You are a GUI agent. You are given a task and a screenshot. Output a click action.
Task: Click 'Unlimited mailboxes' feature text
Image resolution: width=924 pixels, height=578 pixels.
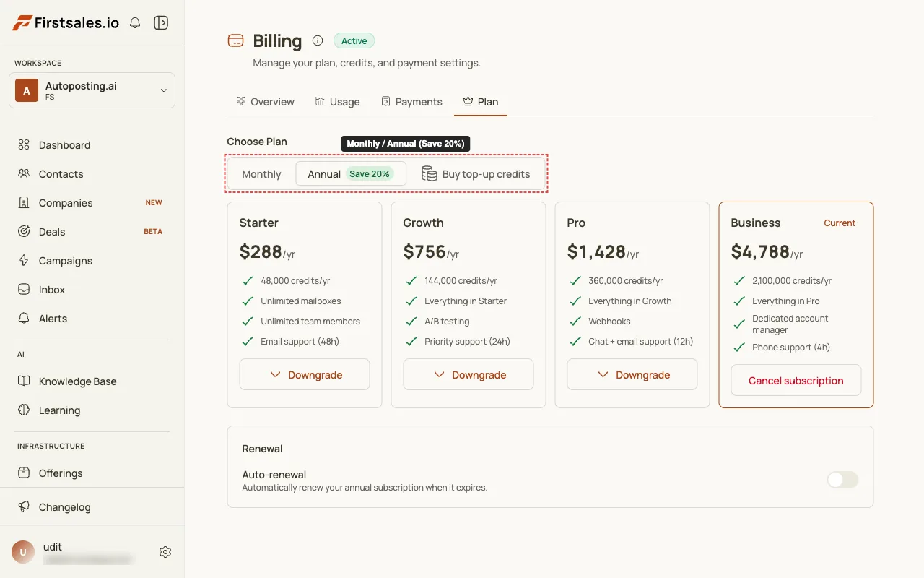[301, 301]
